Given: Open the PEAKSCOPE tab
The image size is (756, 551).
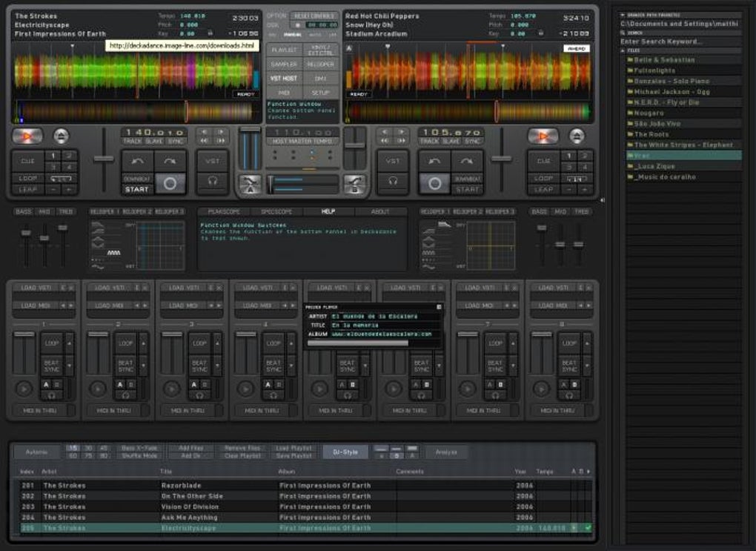Looking at the screenshot, I should [223, 211].
